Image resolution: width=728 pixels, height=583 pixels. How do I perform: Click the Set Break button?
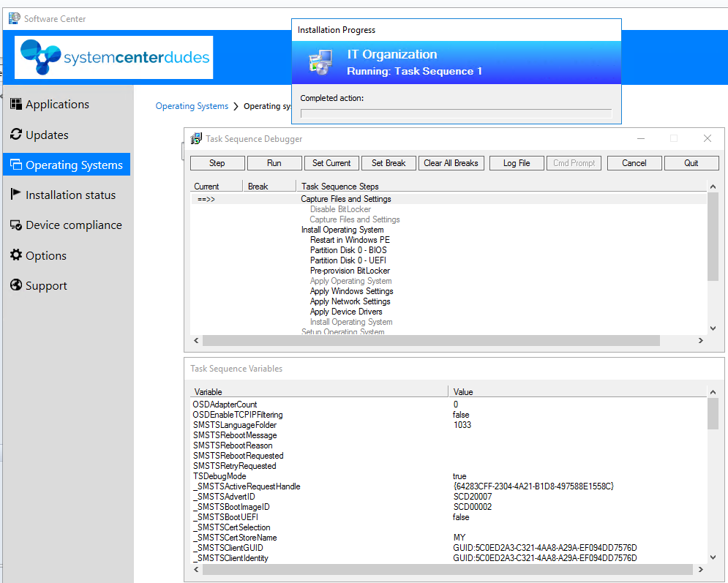coord(389,163)
